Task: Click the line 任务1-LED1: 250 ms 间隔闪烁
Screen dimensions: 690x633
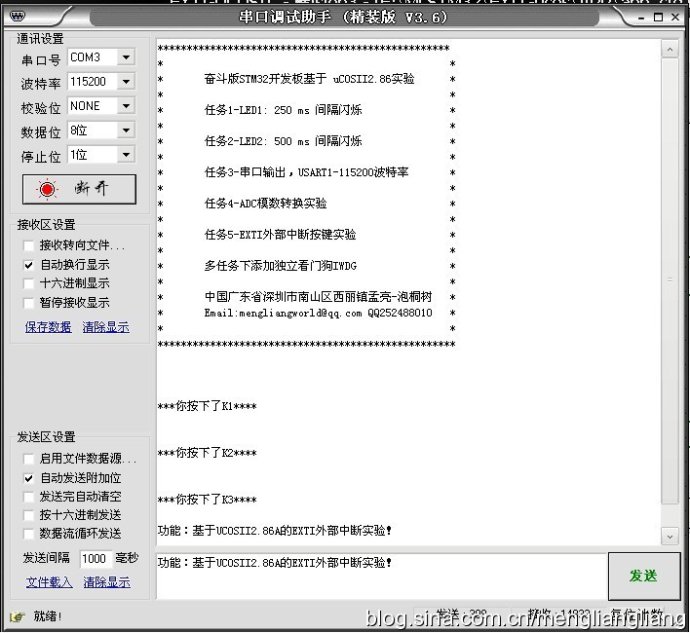Action: [283, 110]
